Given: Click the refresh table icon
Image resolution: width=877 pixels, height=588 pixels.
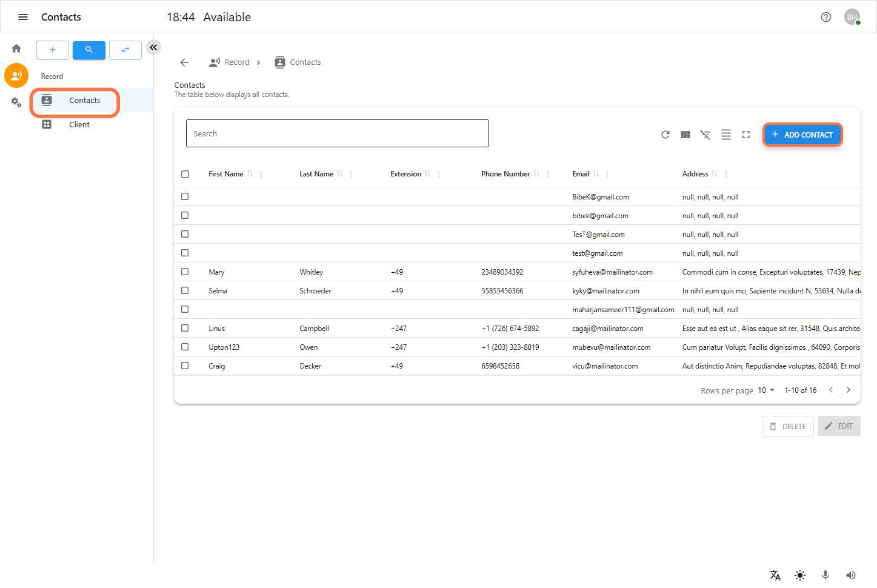Looking at the screenshot, I should tap(665, 135).
